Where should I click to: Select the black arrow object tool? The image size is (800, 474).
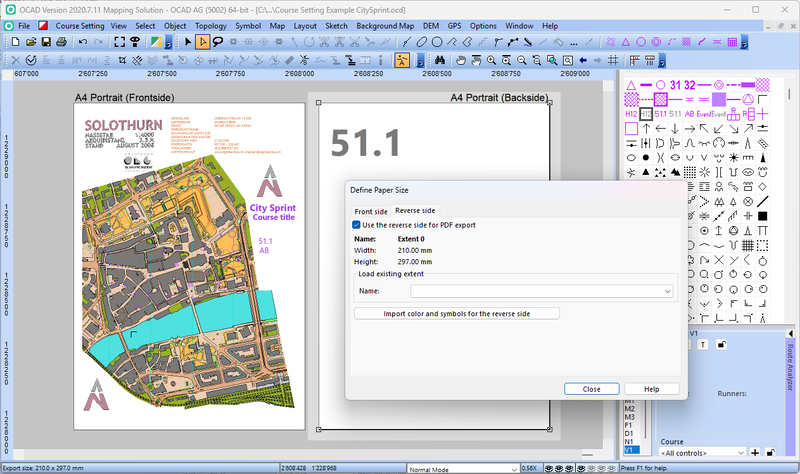[x=188, y=42]
